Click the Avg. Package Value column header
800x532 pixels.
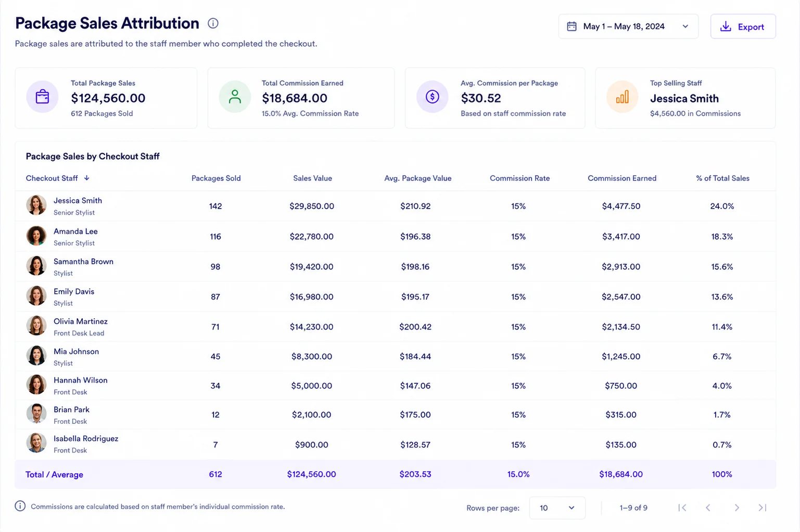[x=418, y=178]
